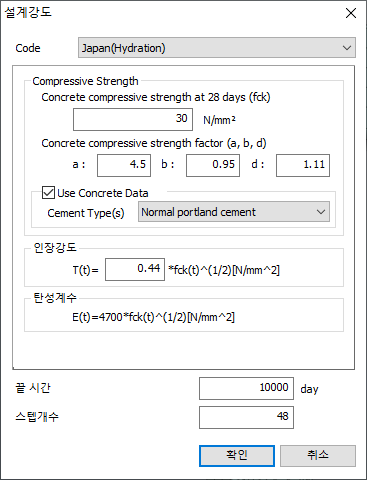Uncheck the Use Concrete Data checkbox

pos(48,193)
